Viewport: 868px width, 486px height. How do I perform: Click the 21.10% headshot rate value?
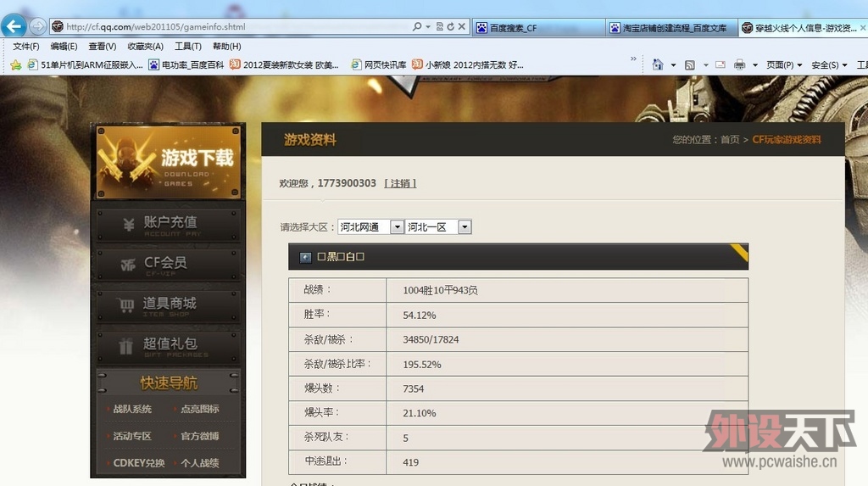(420, 413)
